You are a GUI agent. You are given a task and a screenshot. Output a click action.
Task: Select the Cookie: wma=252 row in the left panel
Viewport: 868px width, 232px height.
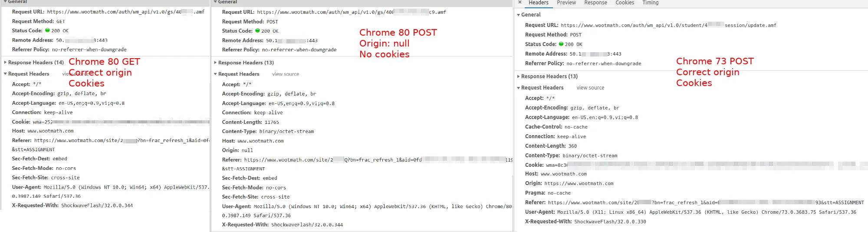coord(111,122)
